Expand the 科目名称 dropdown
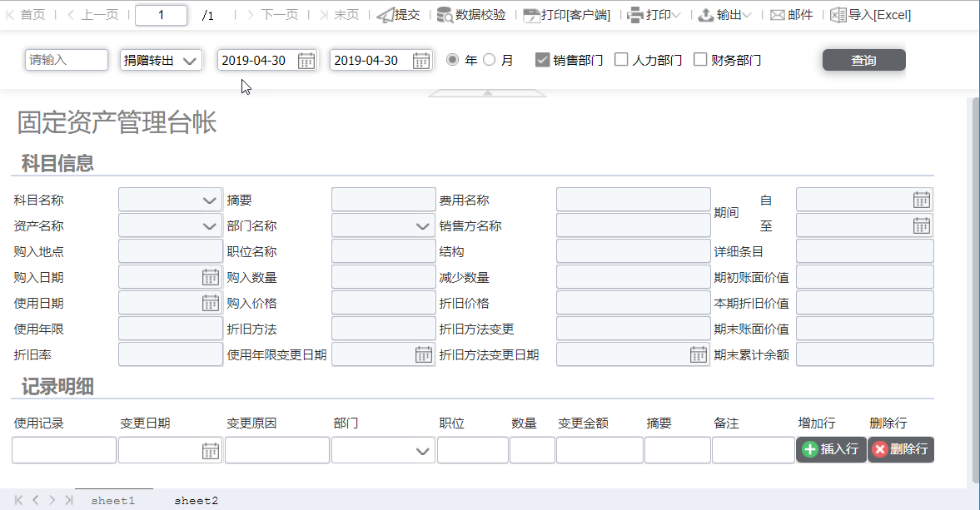 (x=209, y=201)
